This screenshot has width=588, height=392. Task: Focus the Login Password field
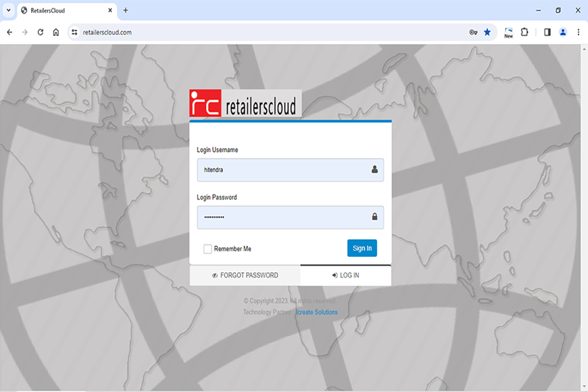click(282, 217)
